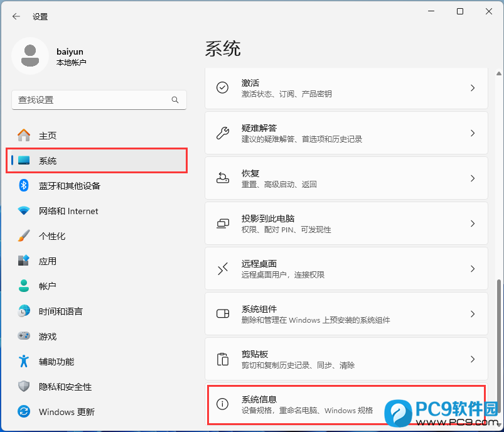Click the shield icon for 隐私和安全性
This screenshot has height=432, width=504.
pyautogui.click(x=24, y=386)
